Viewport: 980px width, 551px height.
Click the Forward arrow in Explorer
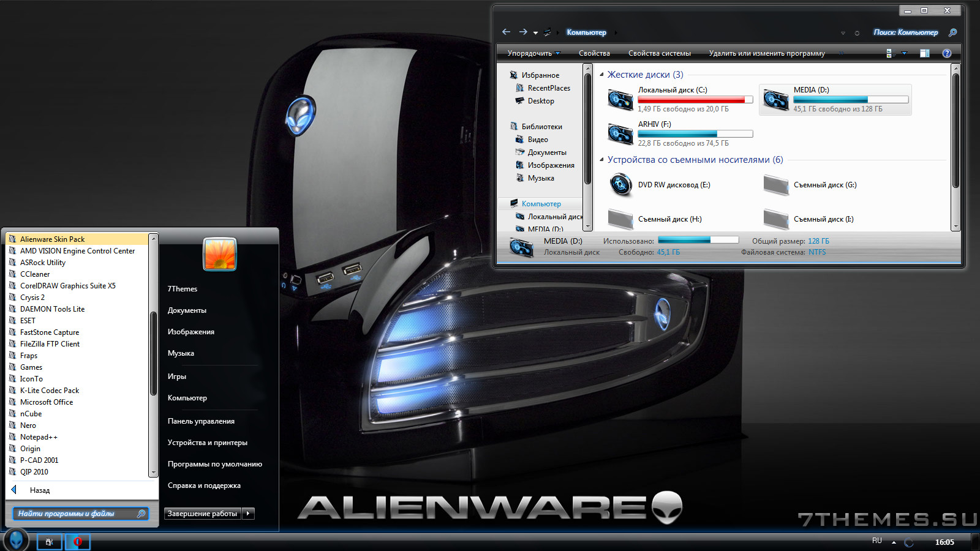click(x=522, y=32)
